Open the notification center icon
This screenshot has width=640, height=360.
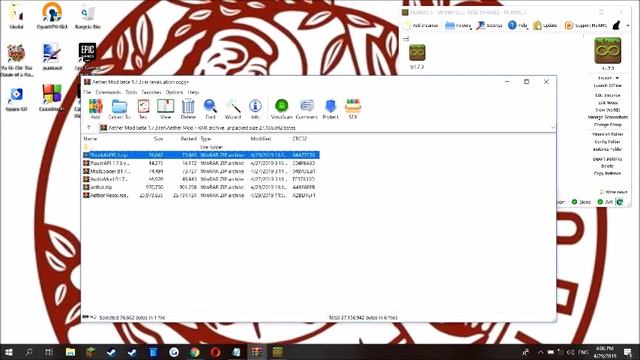coord(628,352)
